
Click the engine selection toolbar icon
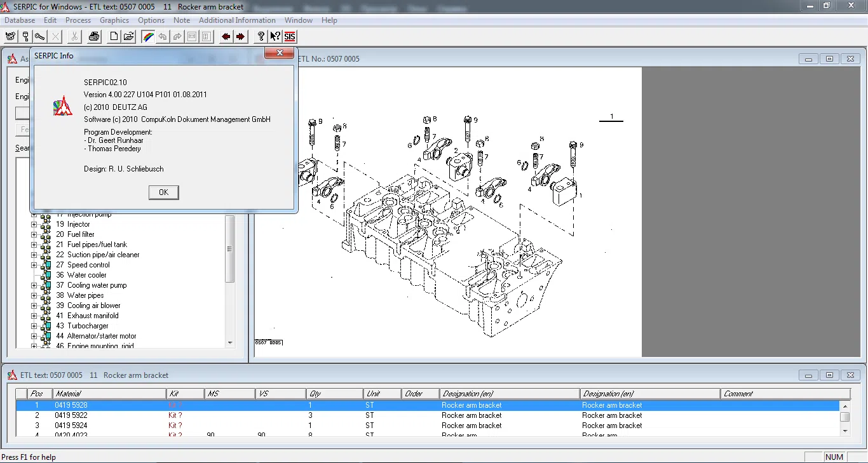point(11,36)
